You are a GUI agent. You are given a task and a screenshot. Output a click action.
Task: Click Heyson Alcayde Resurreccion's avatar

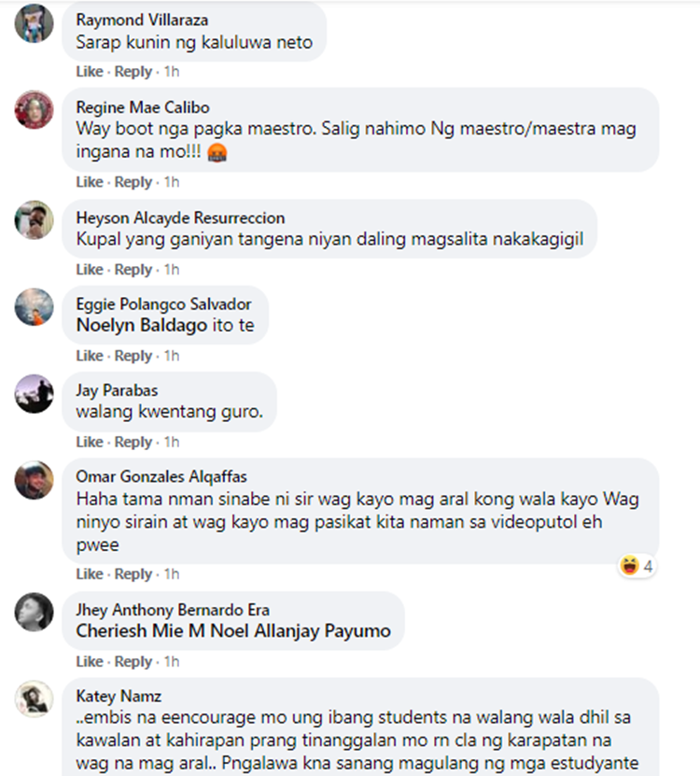pyautogui.click(x=34, y=219)
